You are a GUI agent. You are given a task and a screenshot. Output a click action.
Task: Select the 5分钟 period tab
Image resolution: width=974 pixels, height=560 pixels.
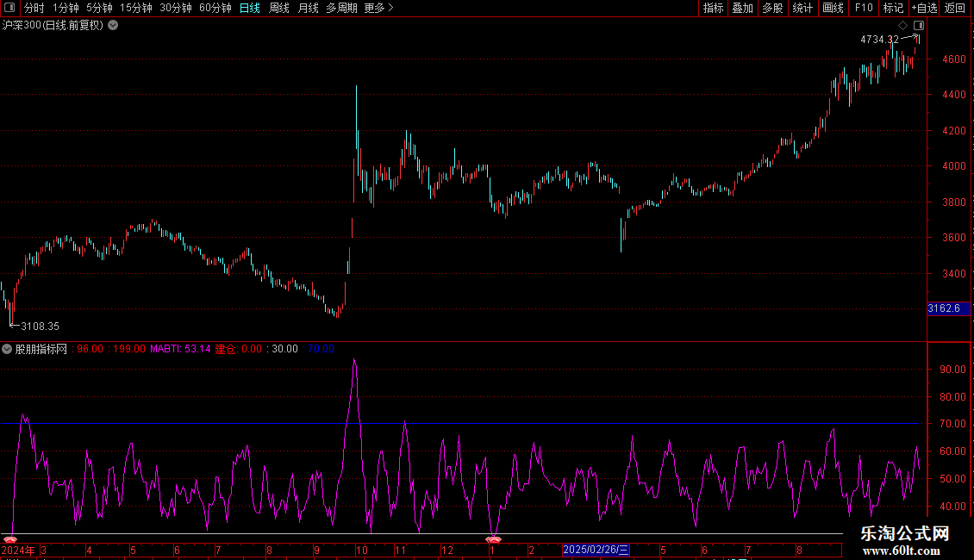click(x=99, y=8)
